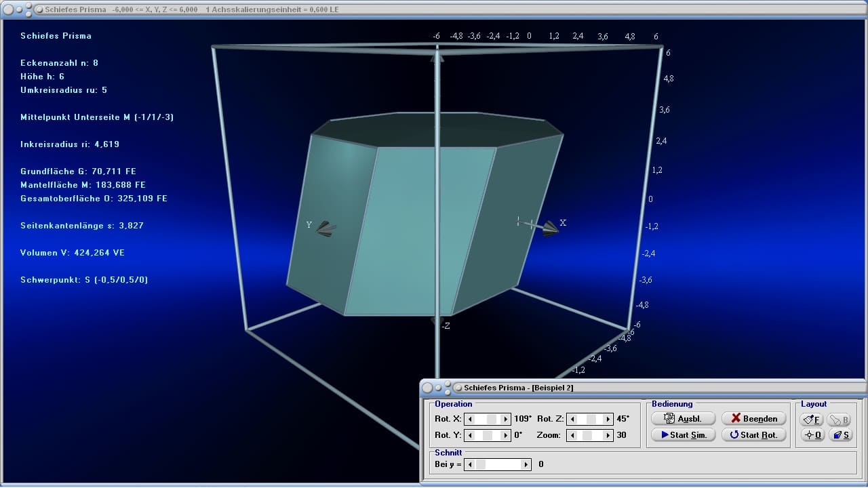Click the Volumen V: 424,264 VE text
This screenshot has width=868, height=488.
click(73, 253)
